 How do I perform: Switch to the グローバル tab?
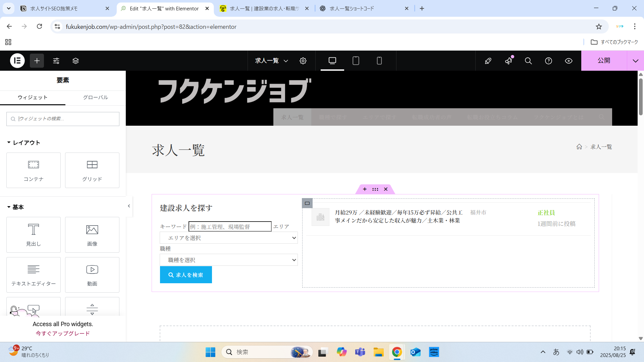coord(95,98)
